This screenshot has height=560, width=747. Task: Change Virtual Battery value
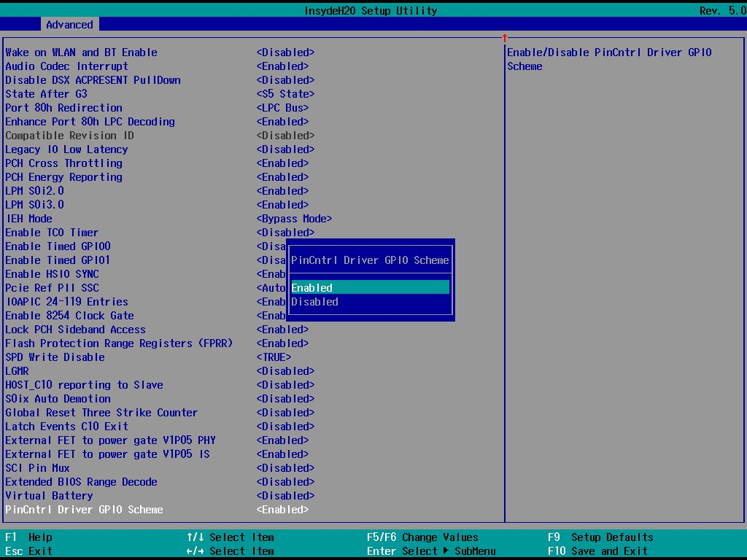point(285,495)
